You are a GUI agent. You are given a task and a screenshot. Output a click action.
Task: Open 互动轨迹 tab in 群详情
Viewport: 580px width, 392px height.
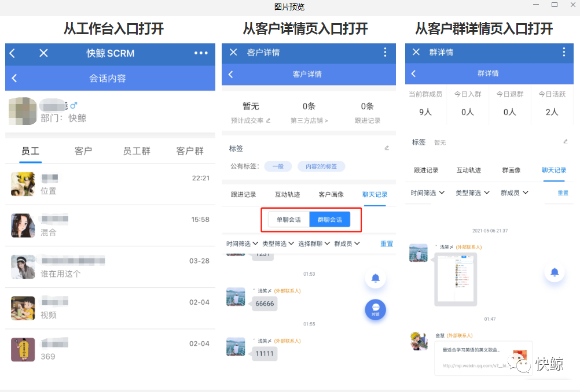(x=469, y=170)
